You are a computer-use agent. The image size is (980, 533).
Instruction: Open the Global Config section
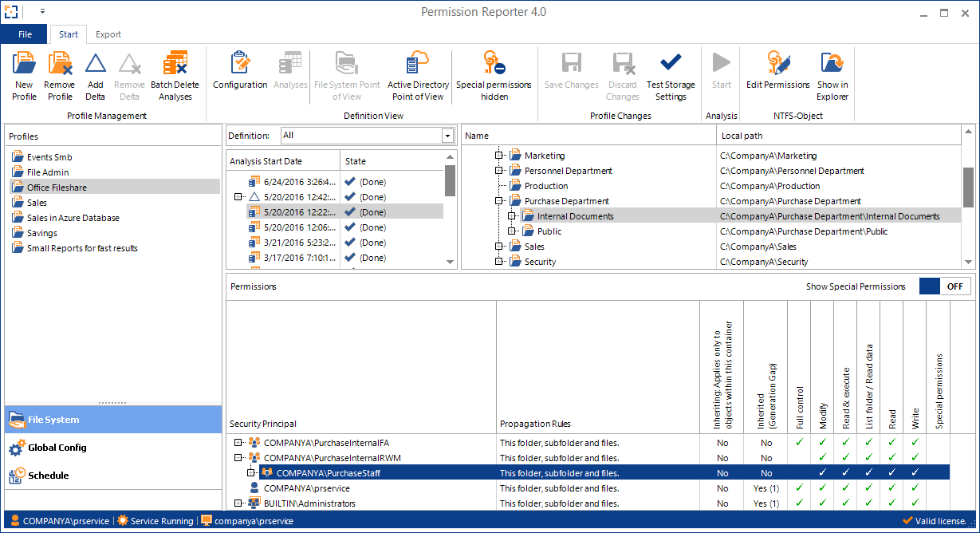(x=57, y=448)
